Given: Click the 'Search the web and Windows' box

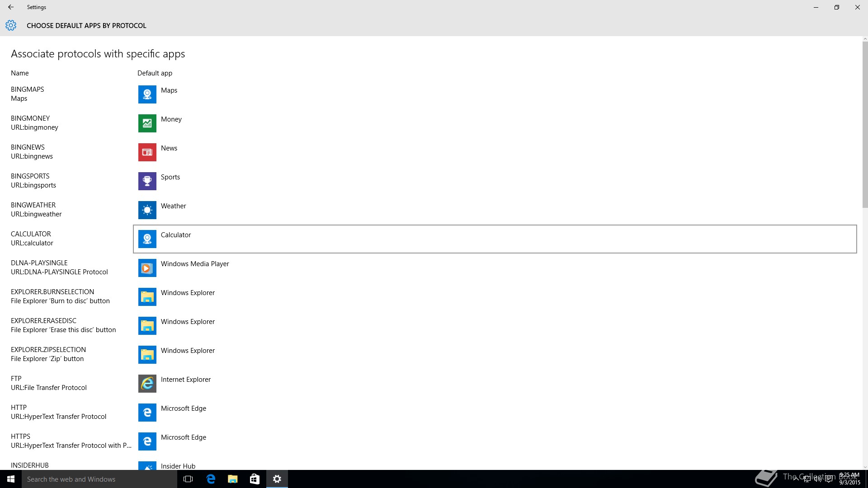Looking at the screenshot, I should pos(99,479).
